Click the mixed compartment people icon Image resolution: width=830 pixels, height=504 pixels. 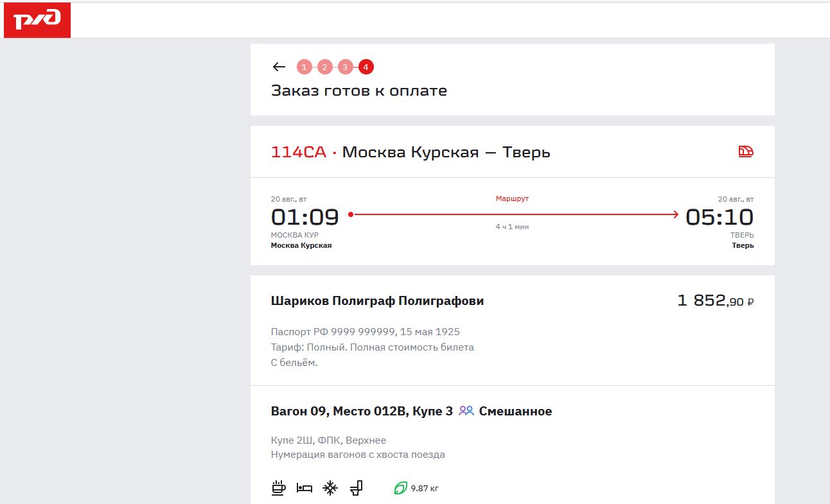pos(466,411)
